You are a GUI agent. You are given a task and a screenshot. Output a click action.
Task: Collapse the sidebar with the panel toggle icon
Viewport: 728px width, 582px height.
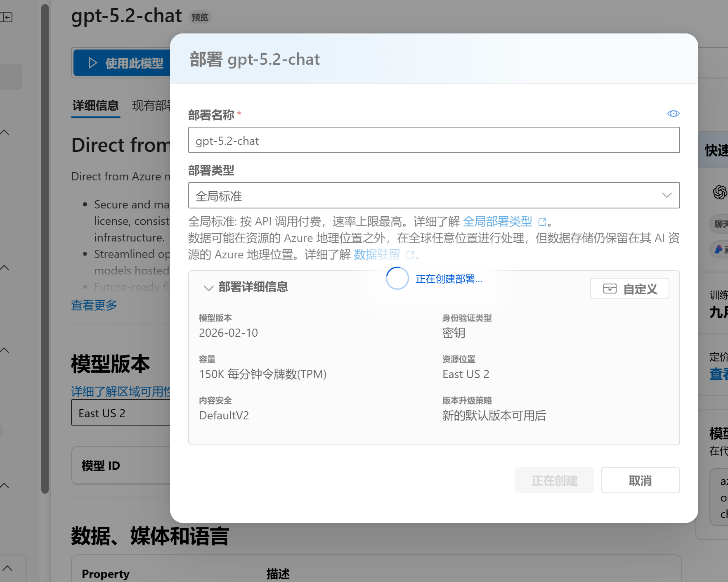[6, 17]
